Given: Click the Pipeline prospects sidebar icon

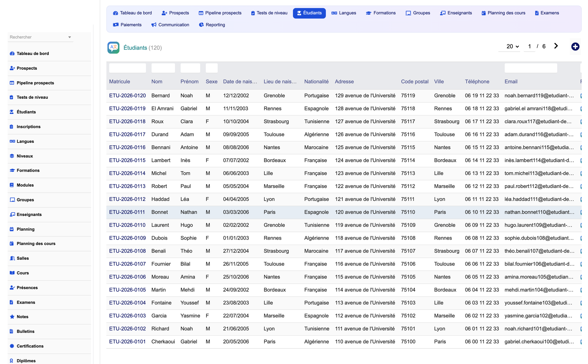Looking at the screenshot, I should coord(12,83).
